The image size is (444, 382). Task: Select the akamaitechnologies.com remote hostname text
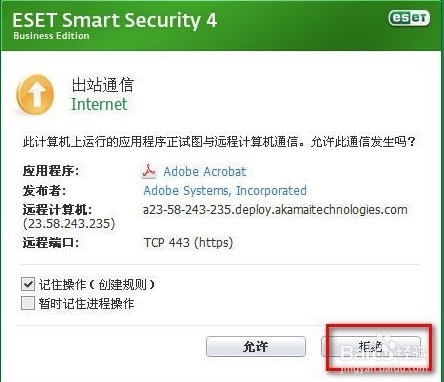[275, 210]
